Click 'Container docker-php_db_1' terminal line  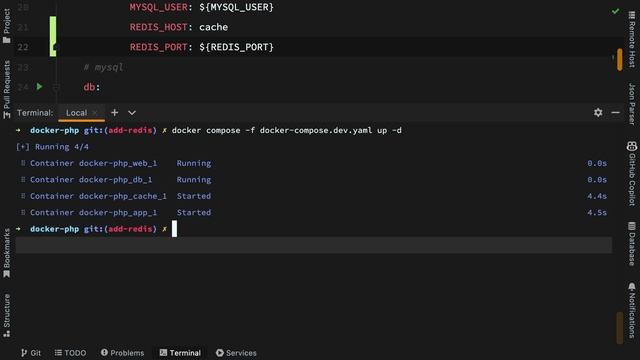pos(91,180)
